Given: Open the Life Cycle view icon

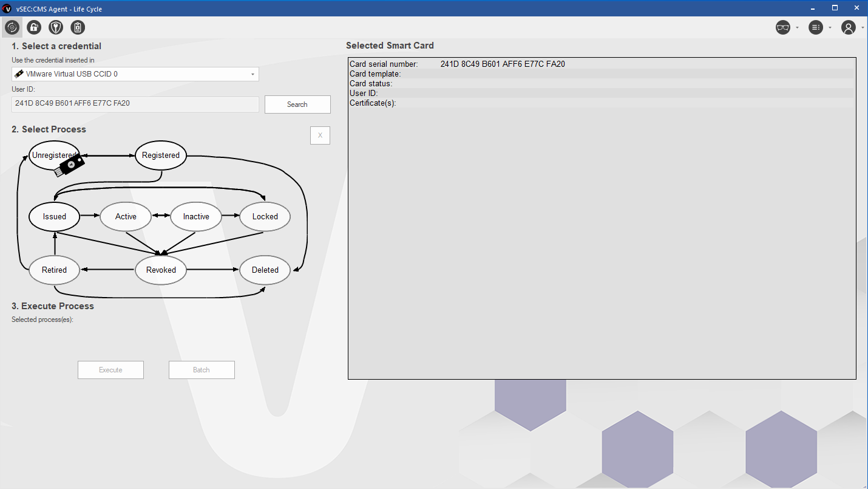Looking at the screenshot, I should tap(12, 27).
